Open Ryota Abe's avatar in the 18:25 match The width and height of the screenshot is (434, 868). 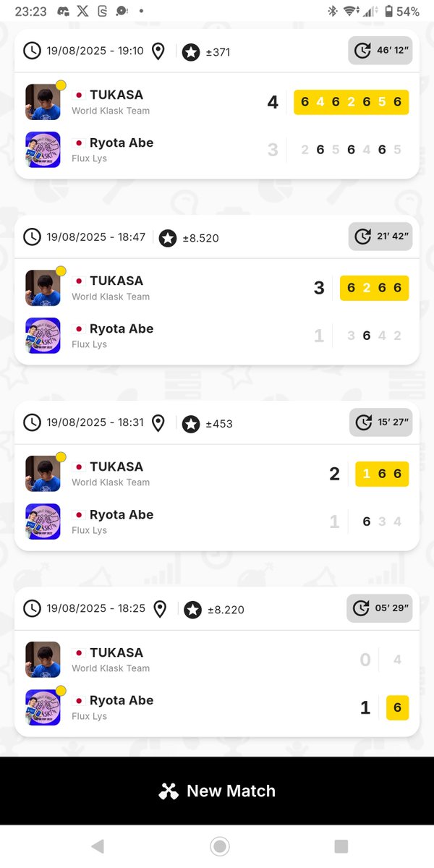coord(43,707)
